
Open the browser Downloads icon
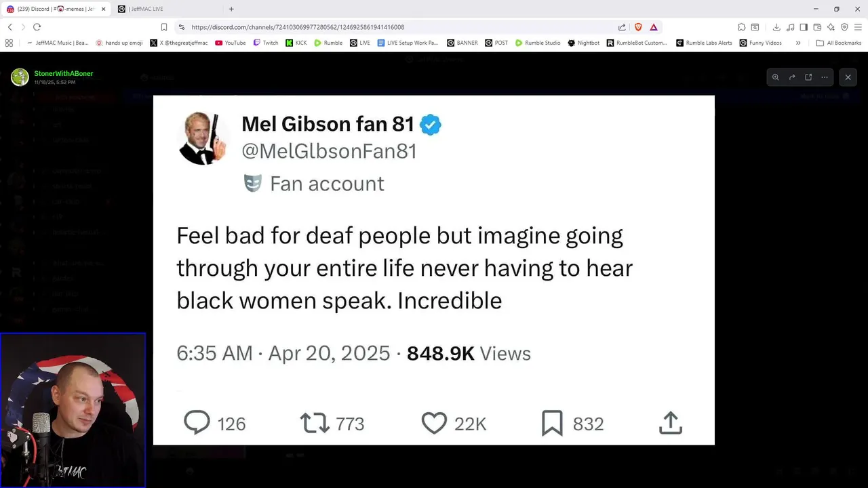(776, 27)
